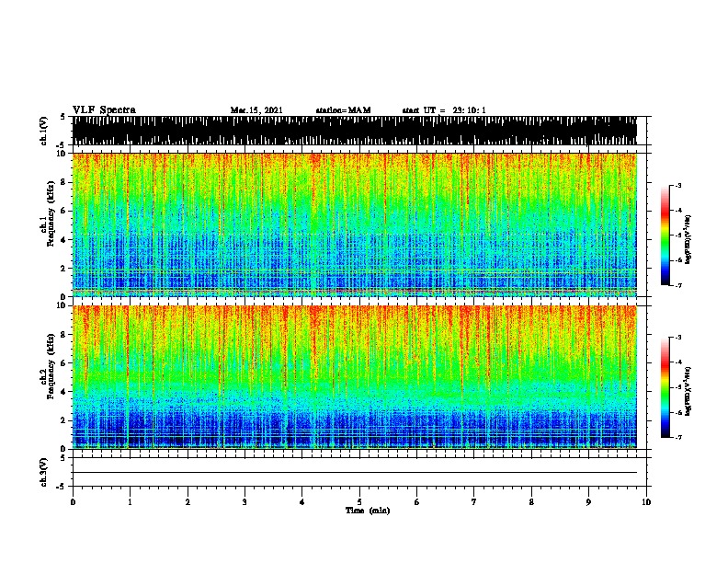Screen dimensions: 728x563
Task: Click the time axis tick label "5"
Action: 359,502
